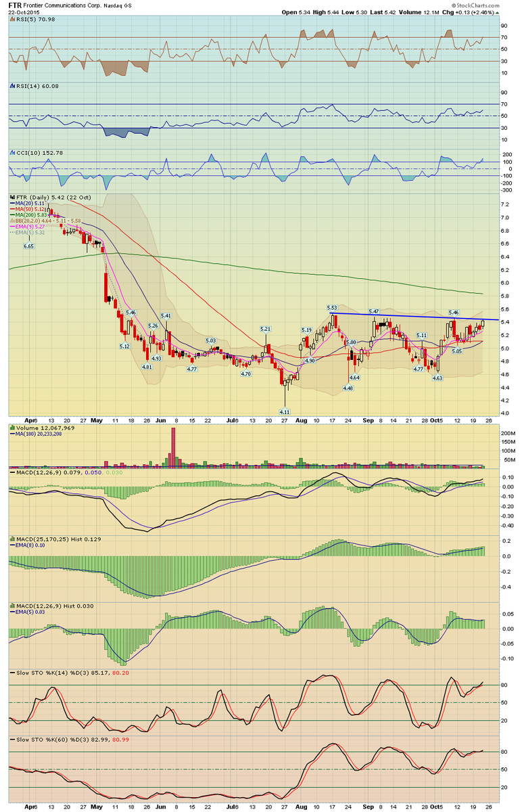
Task: Click the Open 5.34 quote value
Action: 296,13
